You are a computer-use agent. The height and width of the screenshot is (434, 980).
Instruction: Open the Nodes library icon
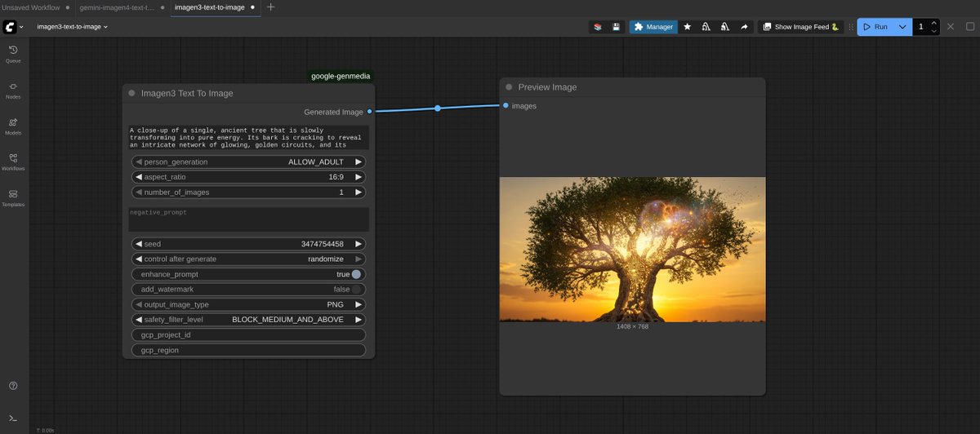[13, 89]
